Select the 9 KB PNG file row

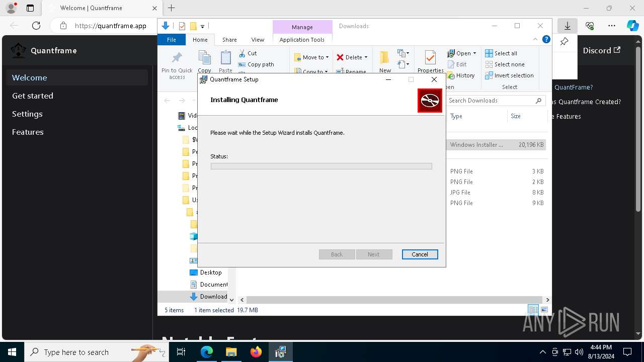point(496,203)
